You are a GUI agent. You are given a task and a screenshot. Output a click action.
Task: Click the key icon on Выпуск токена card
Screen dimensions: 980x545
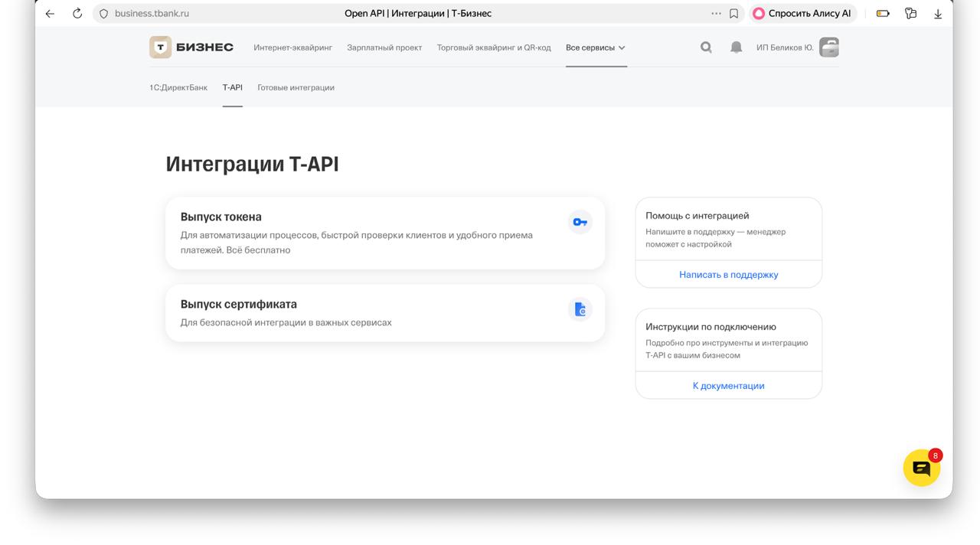pos(580,222)
